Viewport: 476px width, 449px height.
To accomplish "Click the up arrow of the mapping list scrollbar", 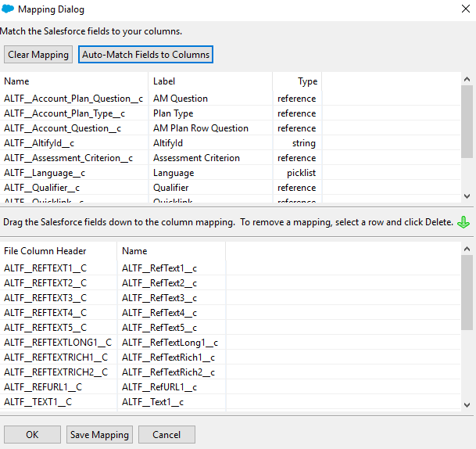I will (x=467, y=249).
